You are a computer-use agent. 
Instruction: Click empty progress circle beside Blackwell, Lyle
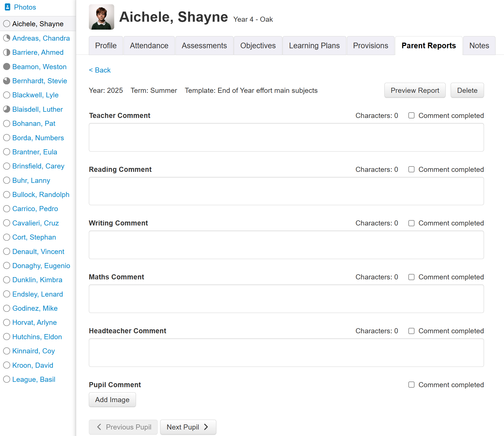(x=7, y=95)
